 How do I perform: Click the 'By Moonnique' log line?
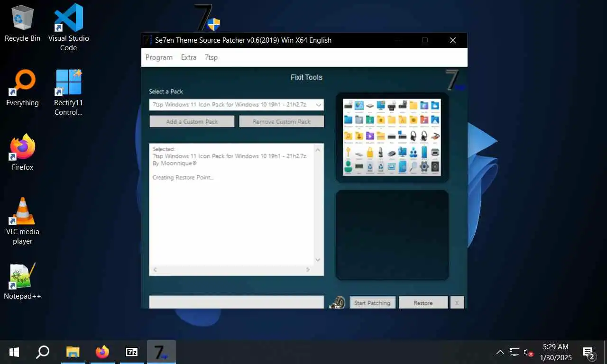tap(175, 163)
